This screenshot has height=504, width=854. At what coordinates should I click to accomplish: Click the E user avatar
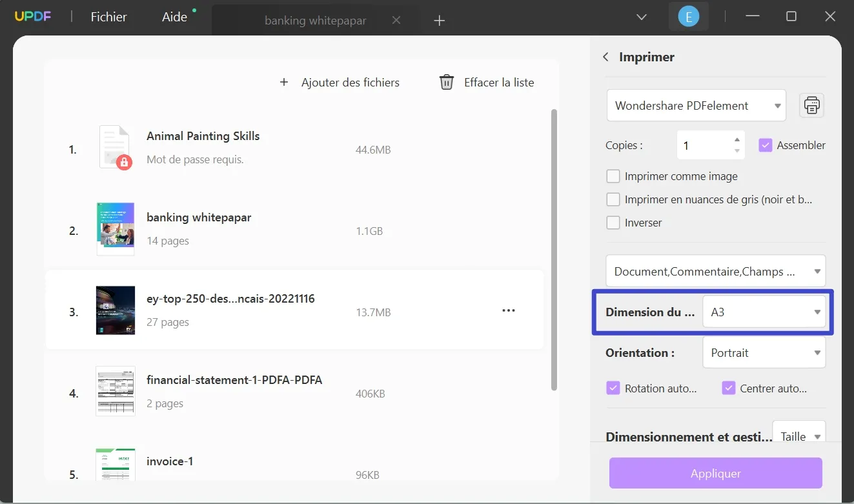pyautogui.click(x=688, y=16)
